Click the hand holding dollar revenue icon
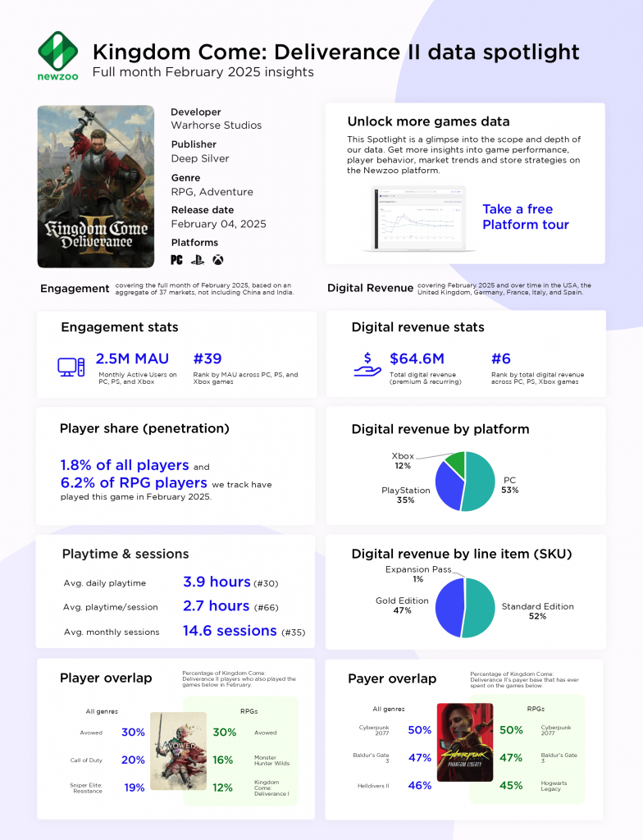 (x=367, y=365)
